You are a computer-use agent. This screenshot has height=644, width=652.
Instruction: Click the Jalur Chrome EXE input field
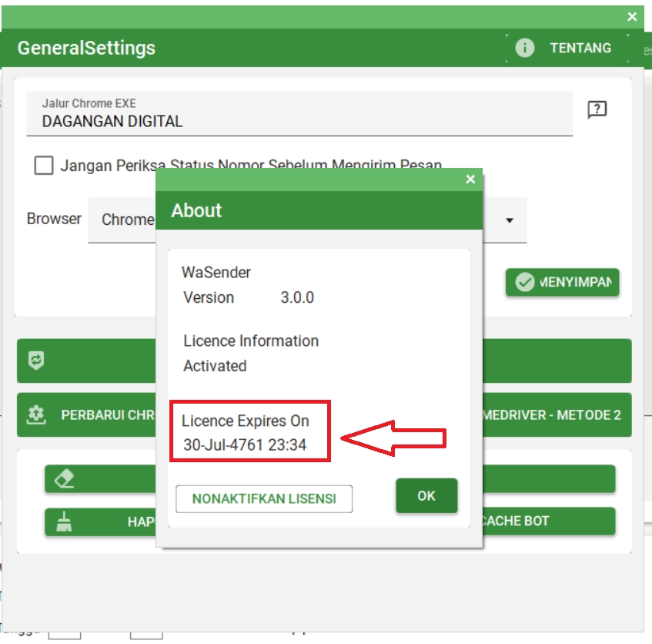point(299,113)
